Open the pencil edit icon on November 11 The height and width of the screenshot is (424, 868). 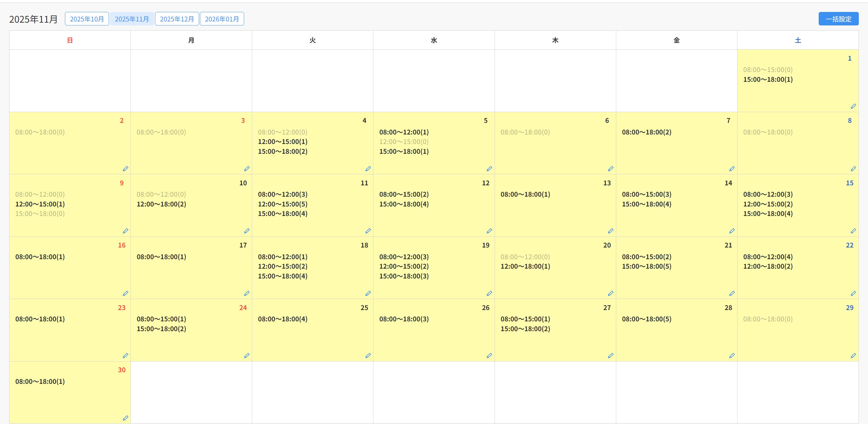pyautogui.click(x=368, y=231)
